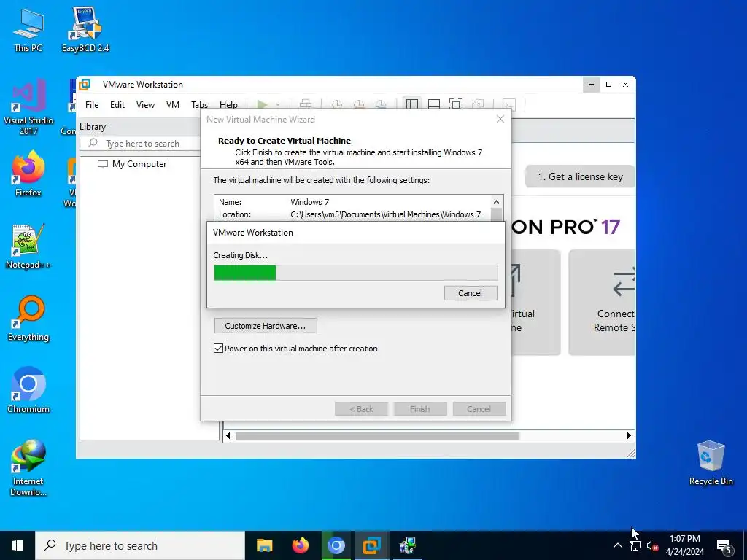Click the VMware Workstation title bar icon

tap(85, 85)
